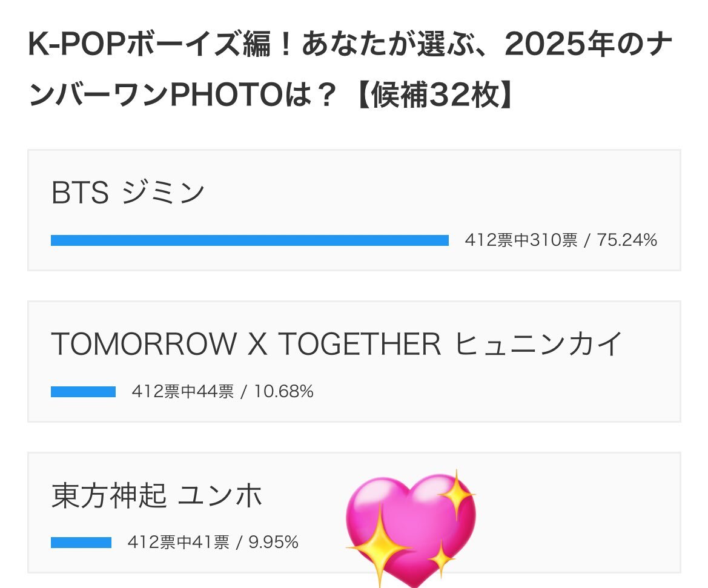Click empty area right of ヒュニンカイ percentage
The height and width of the screenshot is (588, 708).
pyautogui.click(x=485, y=392)
